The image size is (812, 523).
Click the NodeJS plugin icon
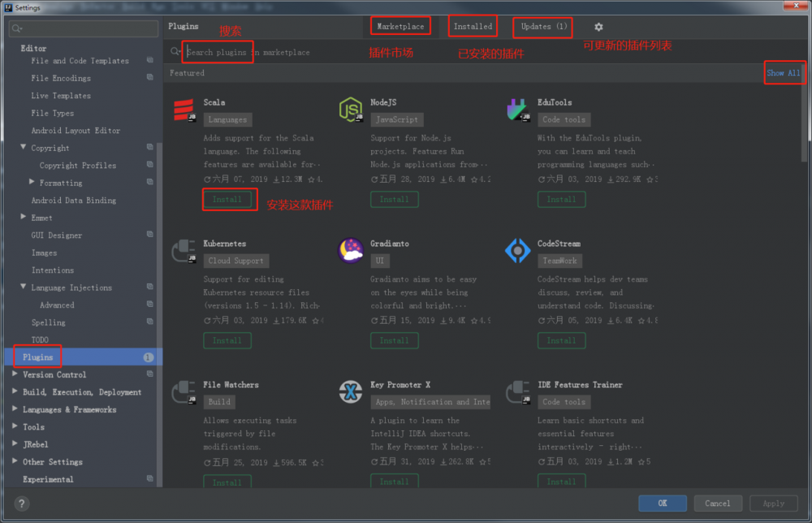coord(351,110)
